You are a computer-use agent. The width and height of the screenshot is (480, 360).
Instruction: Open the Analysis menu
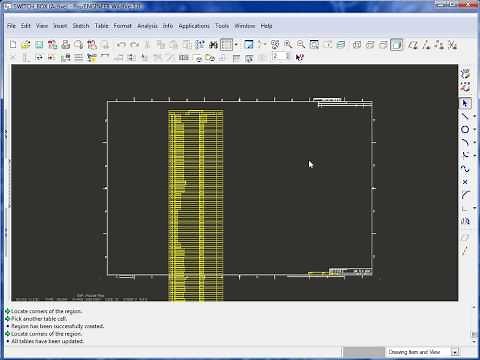(147, 26)
